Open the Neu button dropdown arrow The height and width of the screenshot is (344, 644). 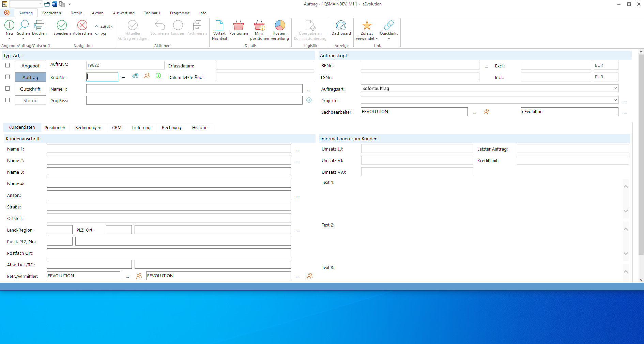click(x=9, y=39)
